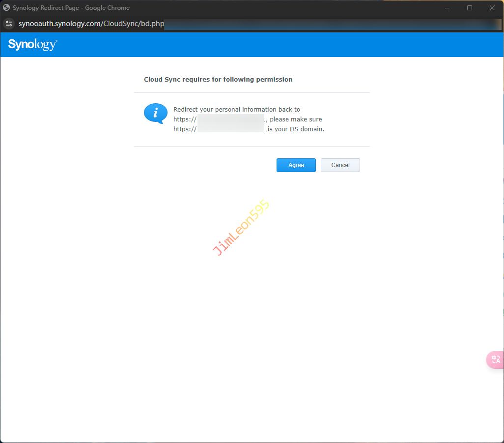Close the Synology Redirect Page window

pyautogui.click(x=492, y=8)
